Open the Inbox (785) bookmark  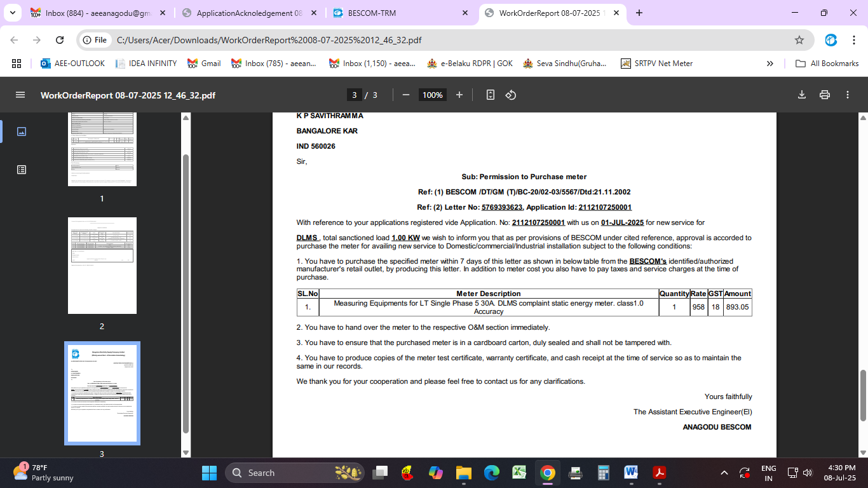tap(274, 64)
